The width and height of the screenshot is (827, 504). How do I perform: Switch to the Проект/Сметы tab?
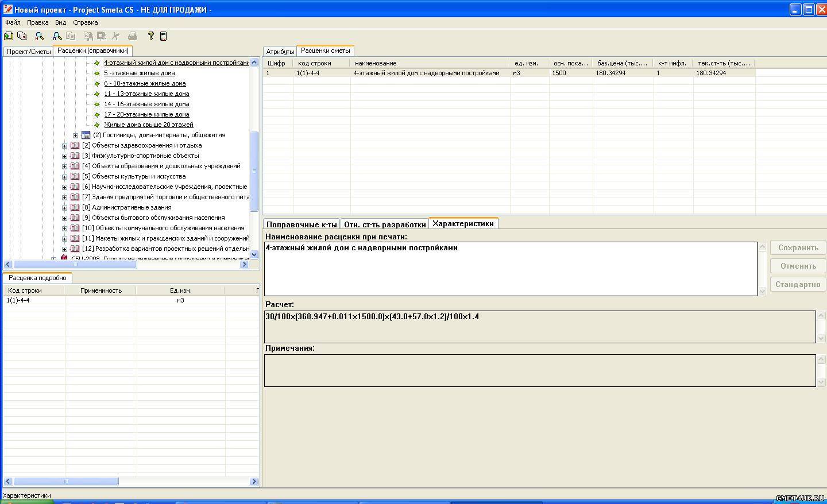pyautogui.click(x=29, y=51)
